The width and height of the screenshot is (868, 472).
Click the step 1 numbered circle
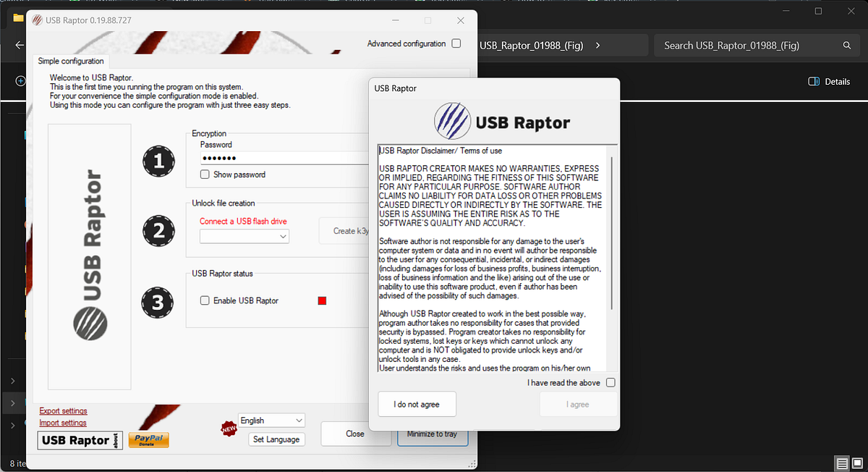(158, 161)
